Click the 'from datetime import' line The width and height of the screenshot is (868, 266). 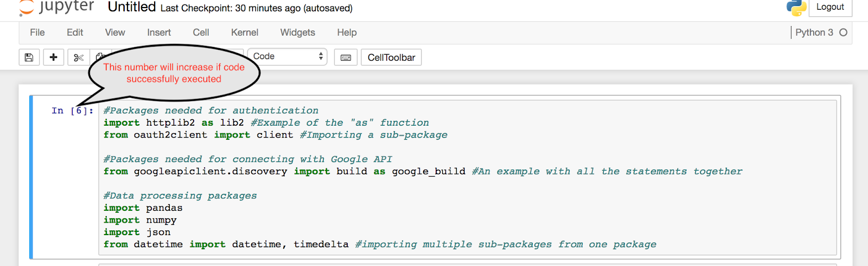tap(226, 245)
